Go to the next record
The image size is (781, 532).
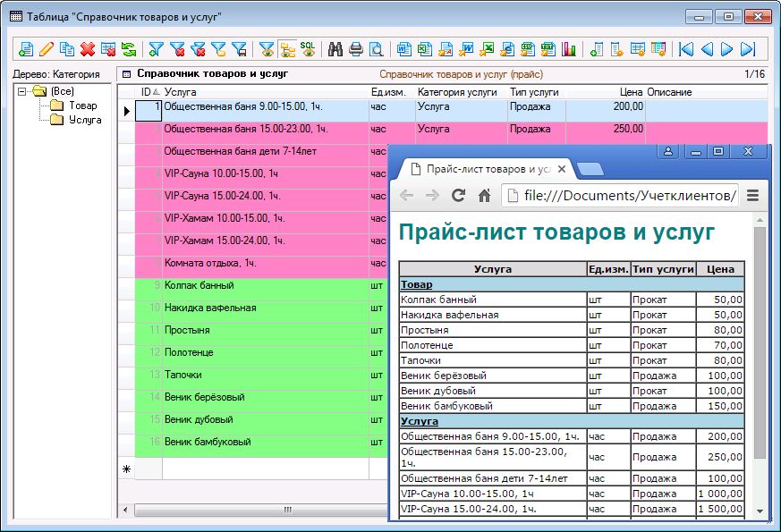point(726,49)
